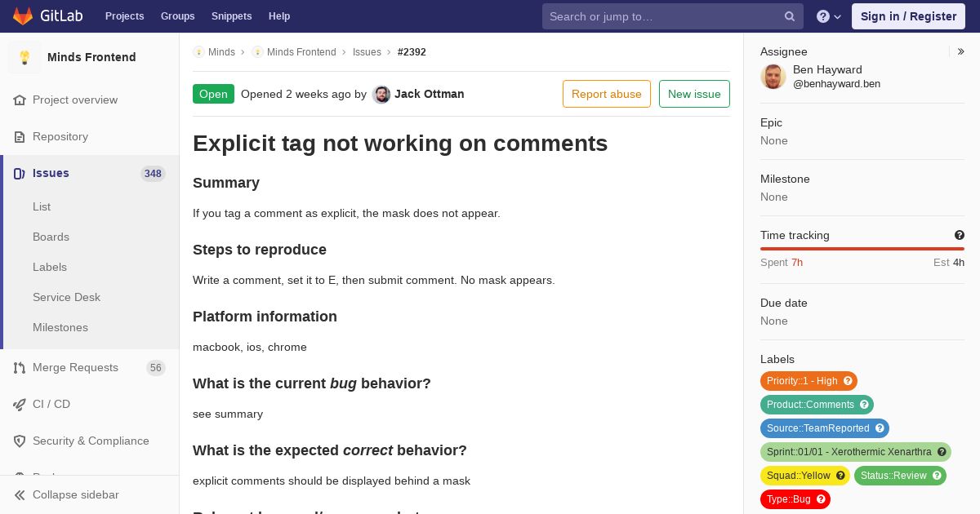Click the Ben Hayward assignee name
The width and height of the screenshot is (980, 514).
tap(827, 69)
